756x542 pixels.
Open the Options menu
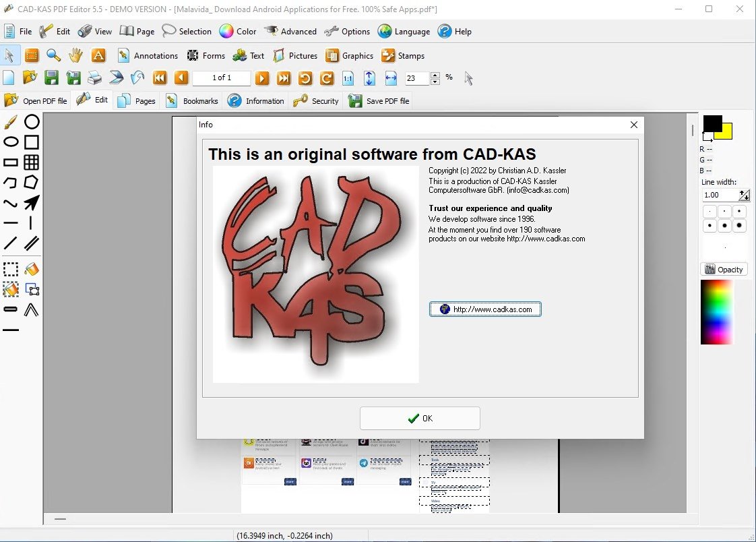pos(347,31)
